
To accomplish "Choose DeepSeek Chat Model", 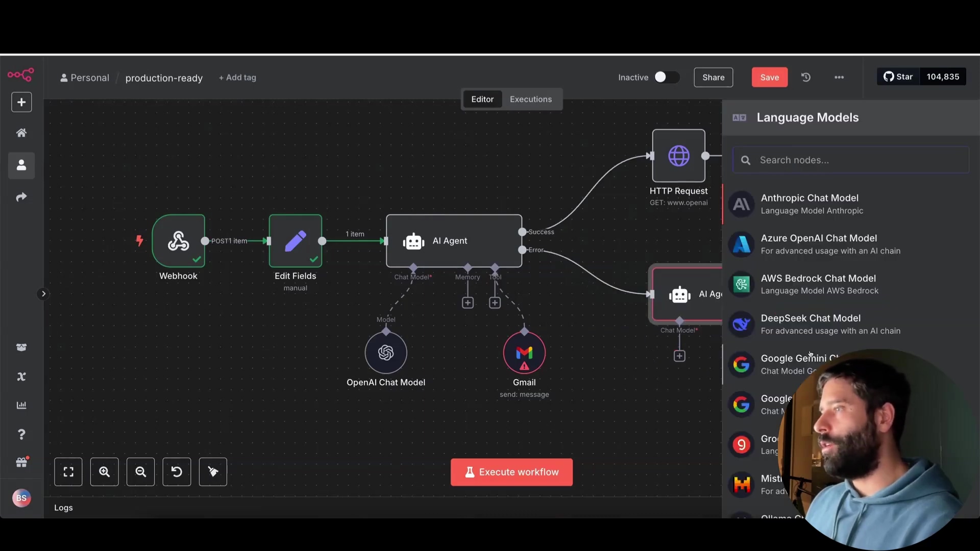I will [x=851, y=324].
